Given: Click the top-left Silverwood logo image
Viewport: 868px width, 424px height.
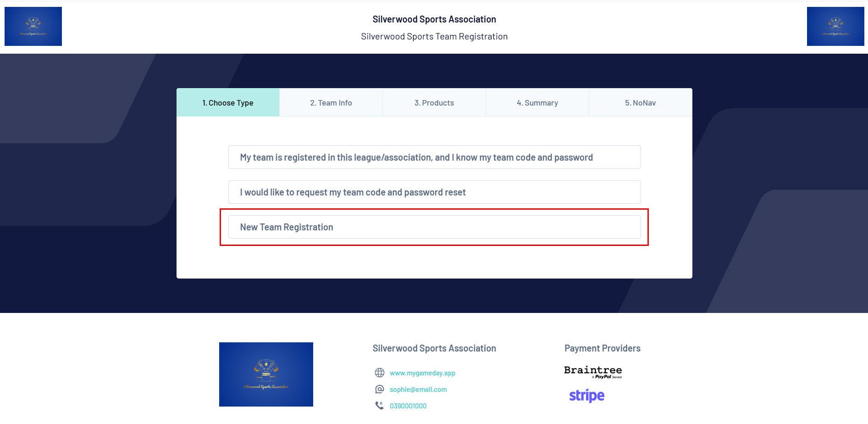Looking at the screenshot, I should [x=33, y=26].
